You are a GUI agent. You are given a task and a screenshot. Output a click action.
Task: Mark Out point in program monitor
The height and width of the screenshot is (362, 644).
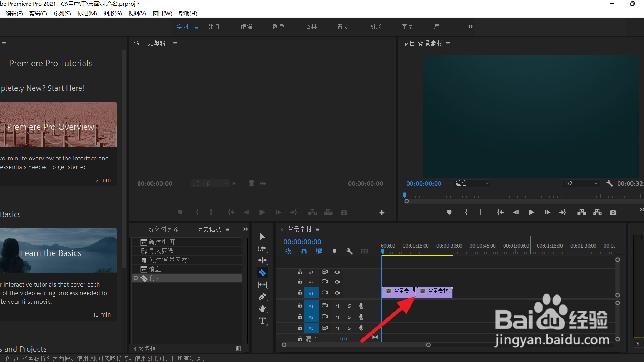tap(480, 212)
